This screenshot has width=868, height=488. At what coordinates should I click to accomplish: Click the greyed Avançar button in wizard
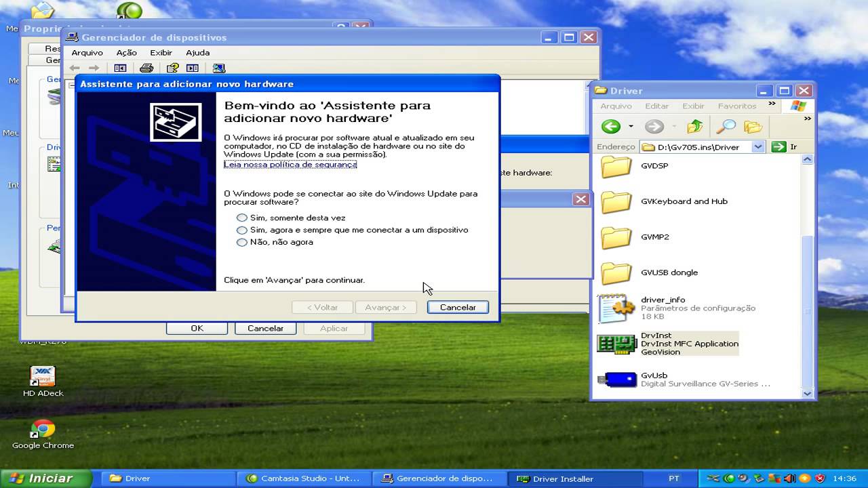[386, 307]
